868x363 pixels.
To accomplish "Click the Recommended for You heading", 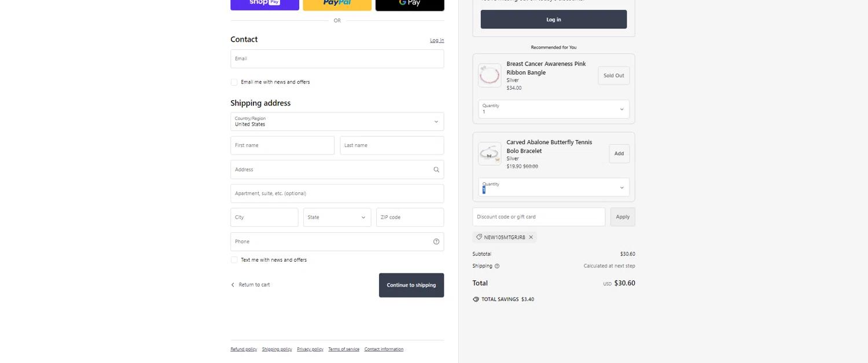I will pos(554,47).
